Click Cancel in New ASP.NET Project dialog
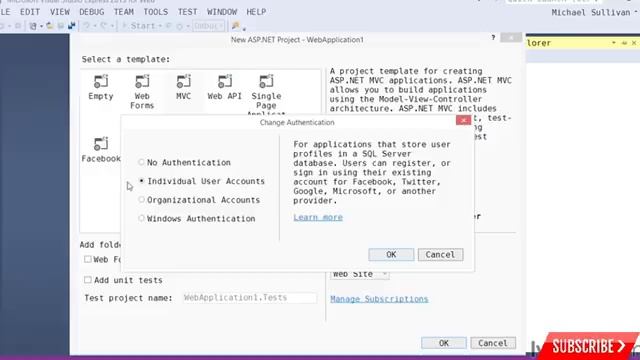640x360 pixels. 493,343
